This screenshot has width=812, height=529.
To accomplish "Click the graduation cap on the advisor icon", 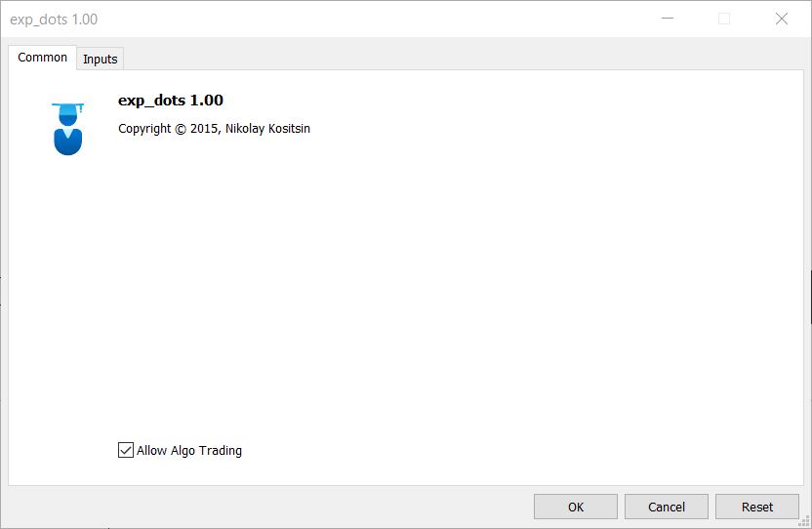I will (x=68, y=106).
